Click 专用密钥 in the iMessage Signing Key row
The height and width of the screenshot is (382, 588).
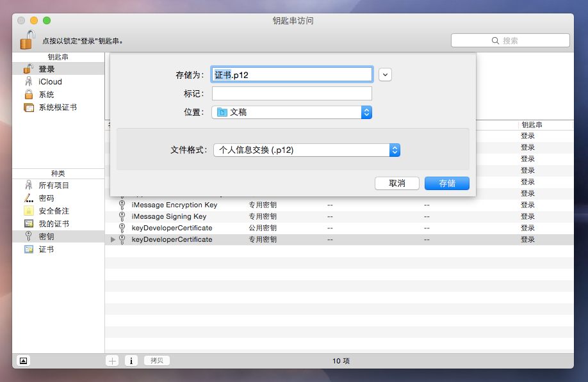coord(263,216)
